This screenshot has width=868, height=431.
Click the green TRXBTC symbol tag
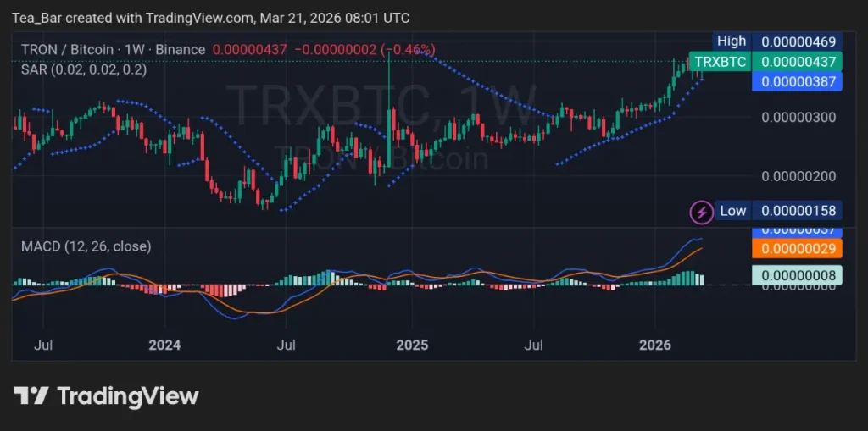coord(719,61)
